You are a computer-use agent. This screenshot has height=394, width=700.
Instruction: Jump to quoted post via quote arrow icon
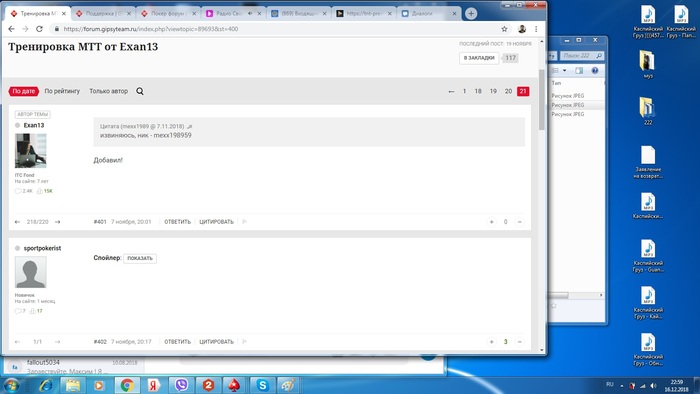[189, 127]
